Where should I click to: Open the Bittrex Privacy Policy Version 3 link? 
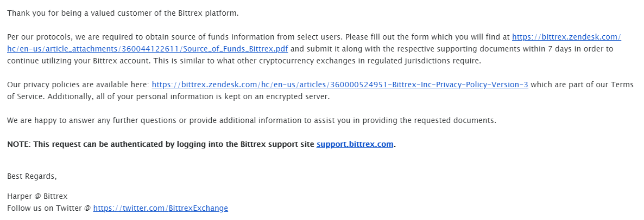pos(340,85)
